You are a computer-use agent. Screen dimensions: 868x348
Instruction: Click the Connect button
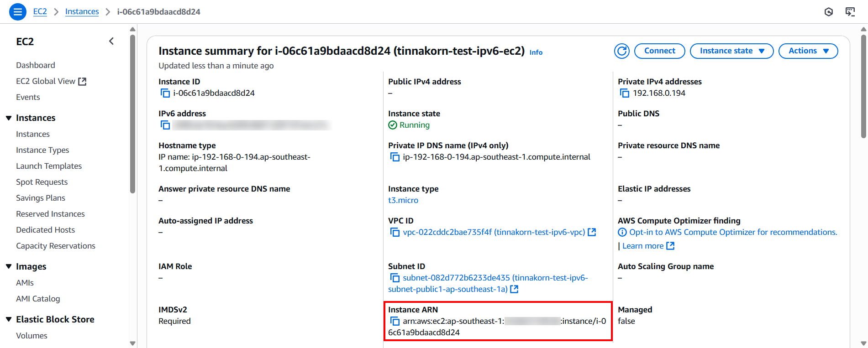coord(659,51)
